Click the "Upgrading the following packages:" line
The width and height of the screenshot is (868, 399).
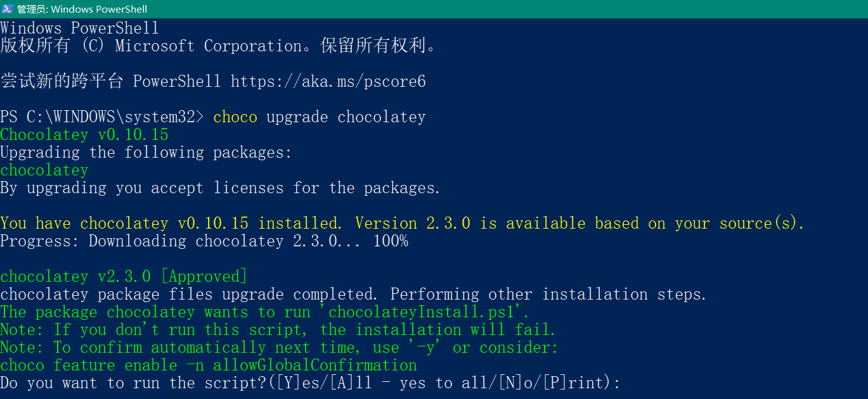pyautogui.click(x=146, y=153)
